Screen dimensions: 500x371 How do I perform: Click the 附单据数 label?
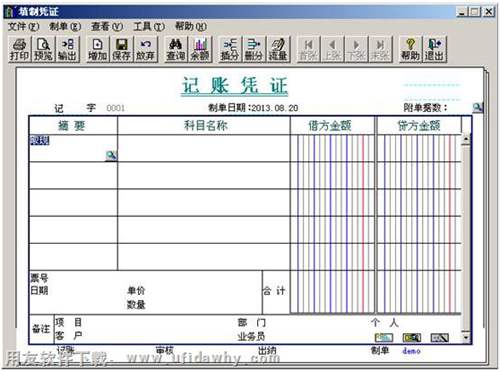425,108
